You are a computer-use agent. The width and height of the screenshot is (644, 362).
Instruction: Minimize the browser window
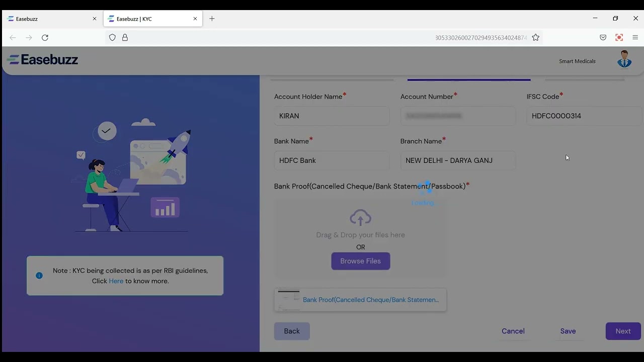point(595,18)
